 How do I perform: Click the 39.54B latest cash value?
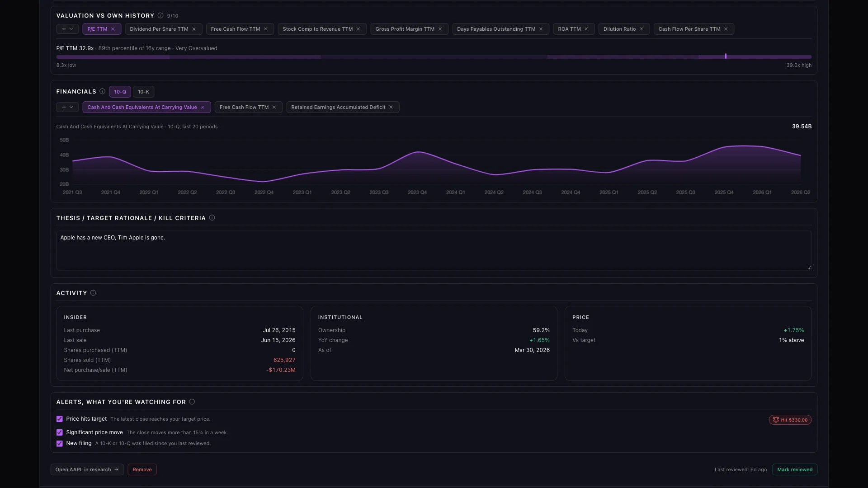(x=802, y=127)
